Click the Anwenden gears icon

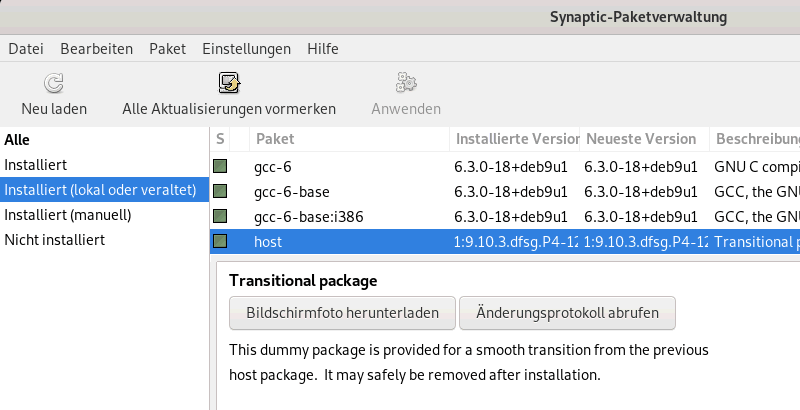click(x=406, y=82)
